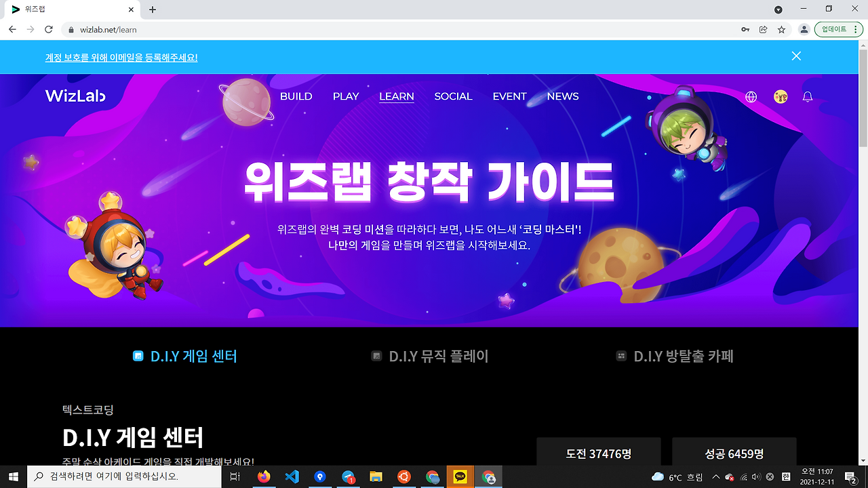
Task: Show hidden system tray icons
Action: 715,477
